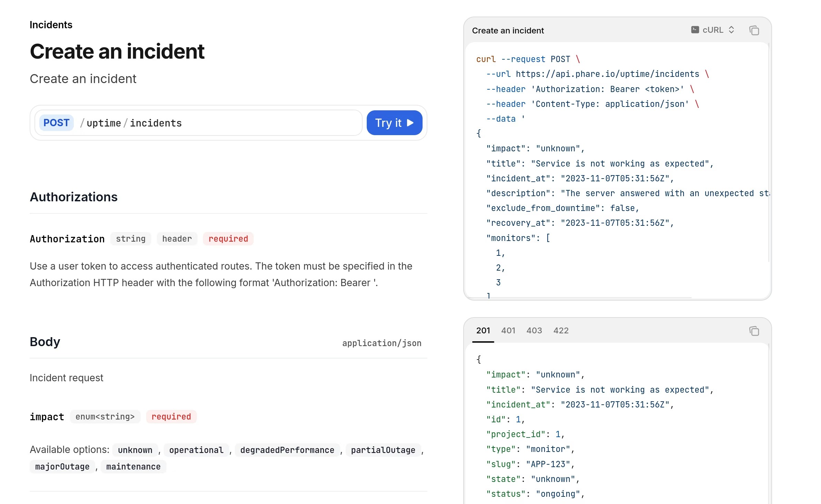This screenshot has width=821, height=504.
Task: Expand the language chevron next to cURL
Action: [x=731, y=30]
